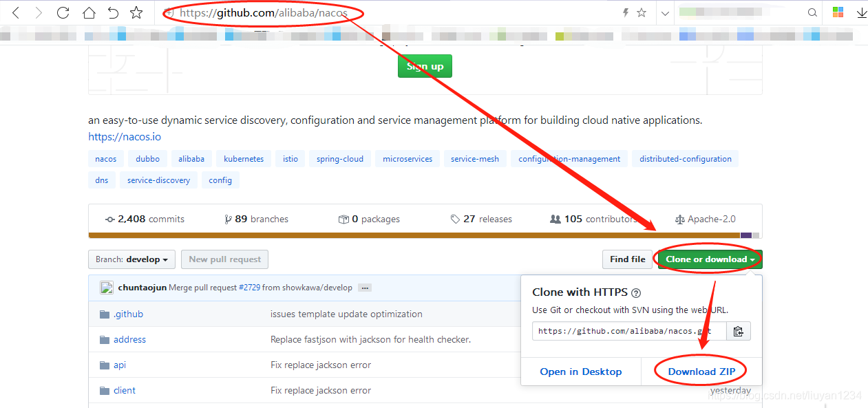The image size is (868, 408).
Task: Go forward with the browser forward arrow
Action: (39, 12)
